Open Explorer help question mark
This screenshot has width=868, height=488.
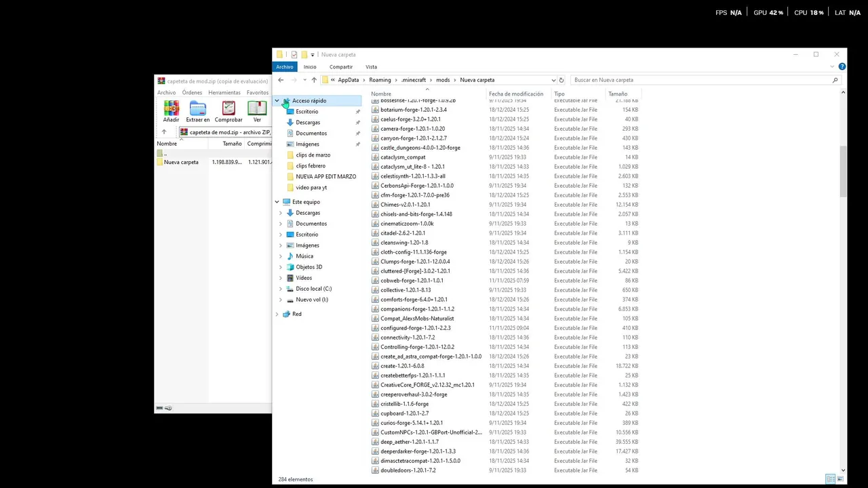(x=842, y=67)
